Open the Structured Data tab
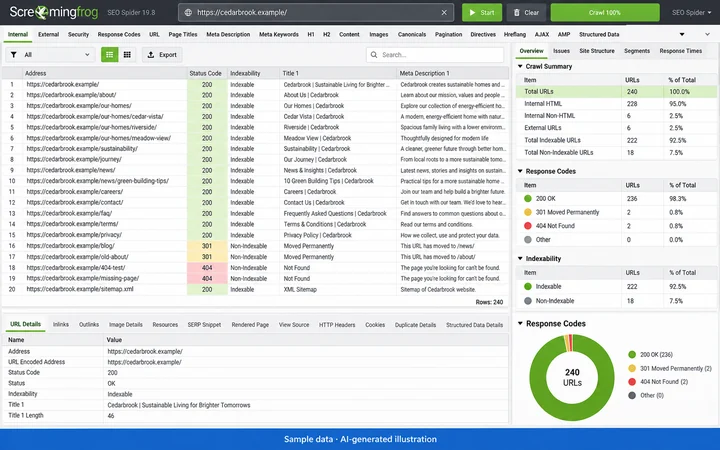The height and width of the screenshot is (450, 720). pos(599,34)
